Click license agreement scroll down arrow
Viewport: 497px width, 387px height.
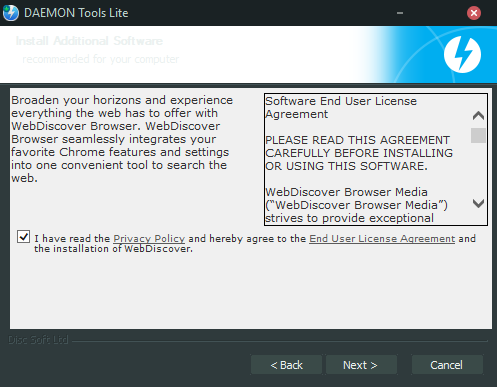(478, 203)
